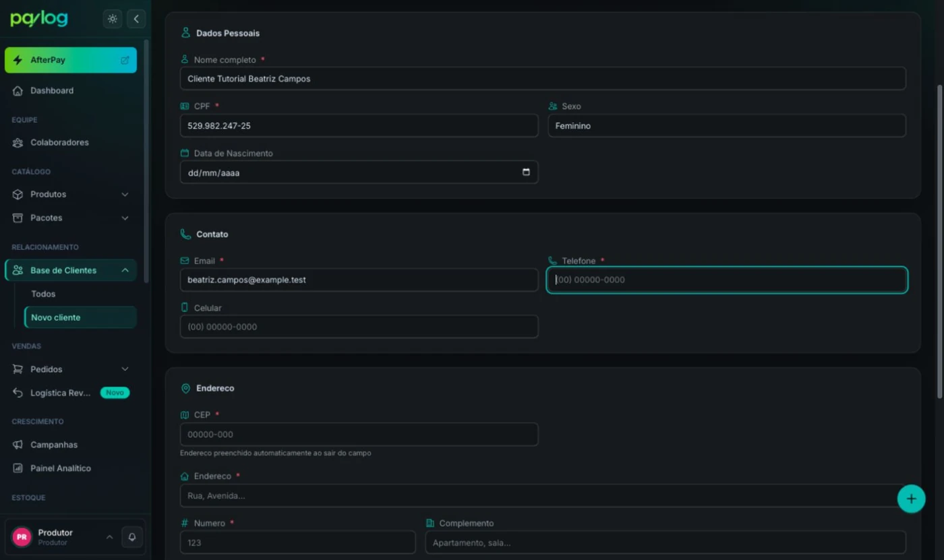Viewport: 944px width, 560px height.
Task: Click the Pacotes archive icon
Action: (x=18, y=218)
